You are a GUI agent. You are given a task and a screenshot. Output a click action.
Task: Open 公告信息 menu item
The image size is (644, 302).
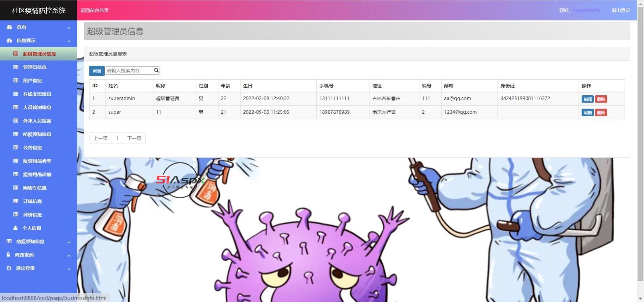point(39,148)
